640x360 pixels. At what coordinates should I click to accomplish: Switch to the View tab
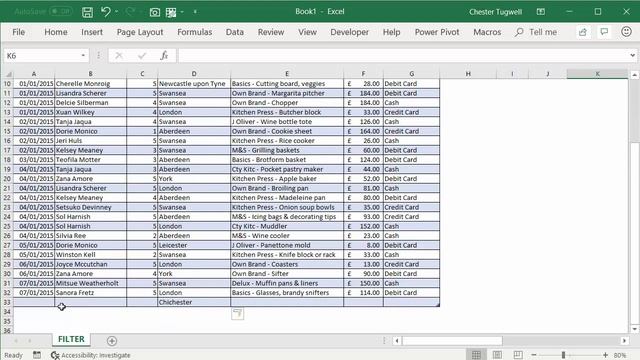click(x=307, y=32)
